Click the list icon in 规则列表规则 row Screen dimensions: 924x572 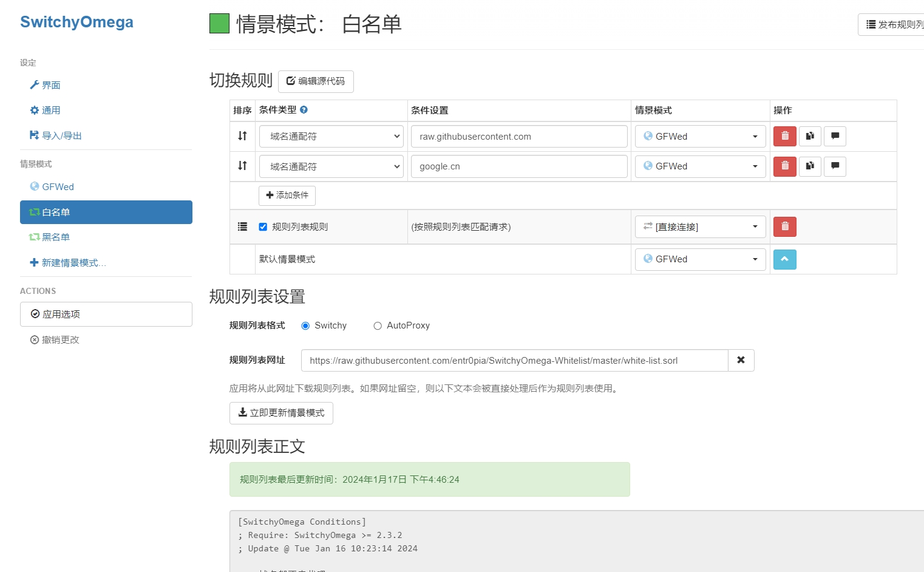(x=242, y=226)
